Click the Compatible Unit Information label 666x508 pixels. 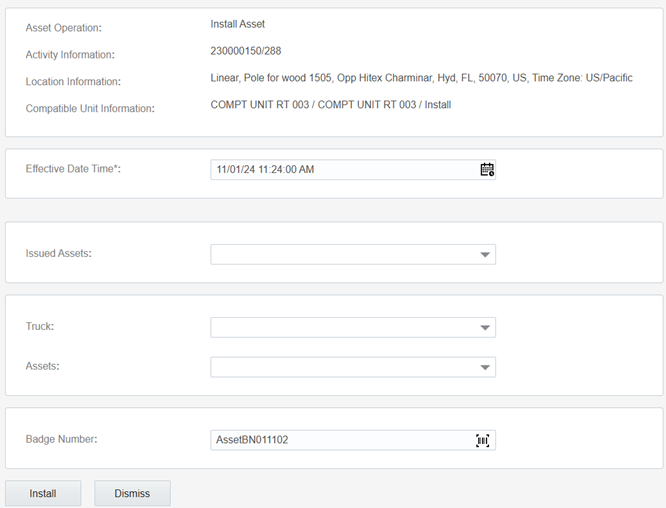pyautogui.click(x=90, y=109)
